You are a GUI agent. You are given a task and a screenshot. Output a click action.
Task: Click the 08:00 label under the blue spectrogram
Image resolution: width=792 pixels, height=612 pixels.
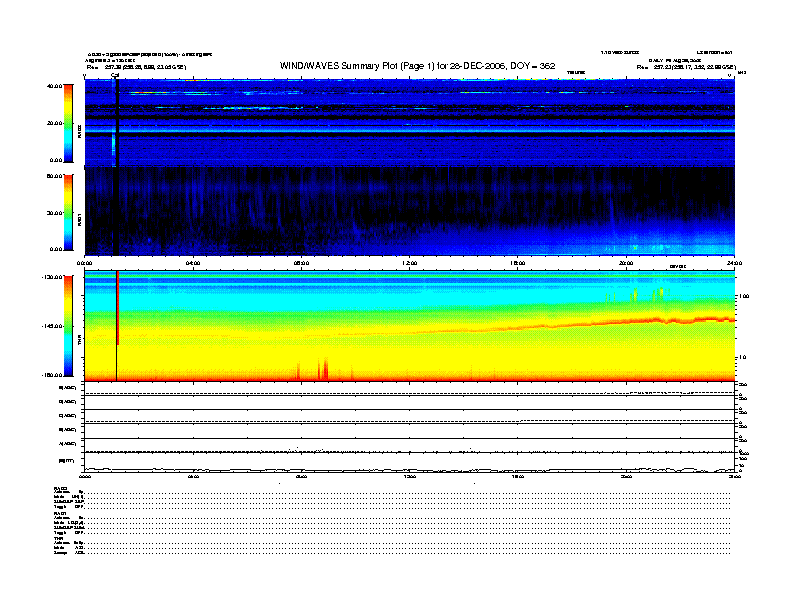click(x=301, y=263)
